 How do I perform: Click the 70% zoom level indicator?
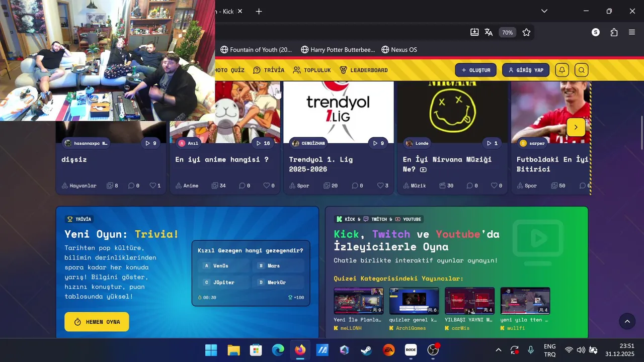[x=507, y=32]
